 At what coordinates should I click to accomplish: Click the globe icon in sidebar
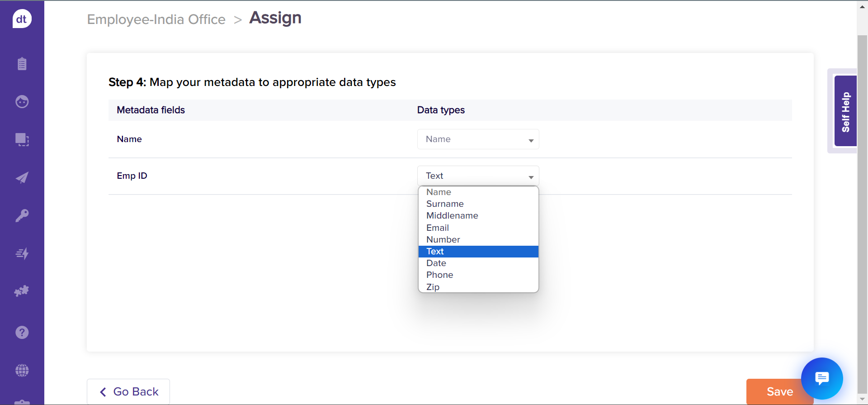tap(22, 371)
